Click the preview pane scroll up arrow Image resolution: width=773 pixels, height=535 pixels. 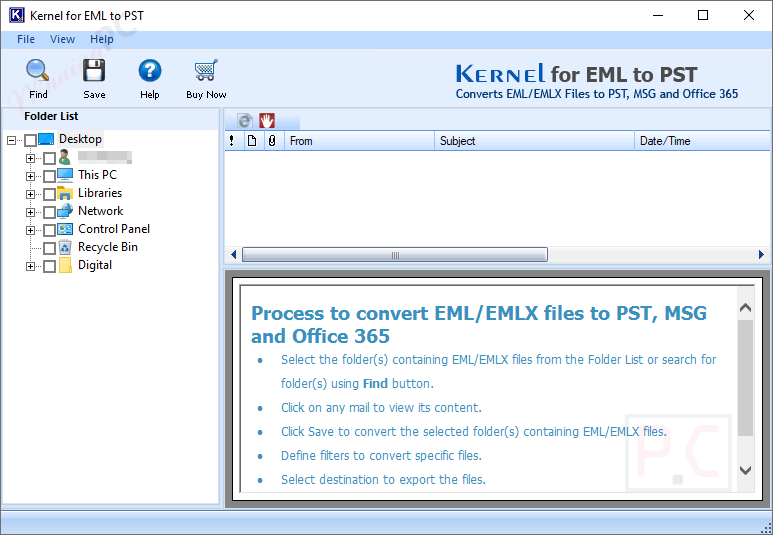[745, 308]
